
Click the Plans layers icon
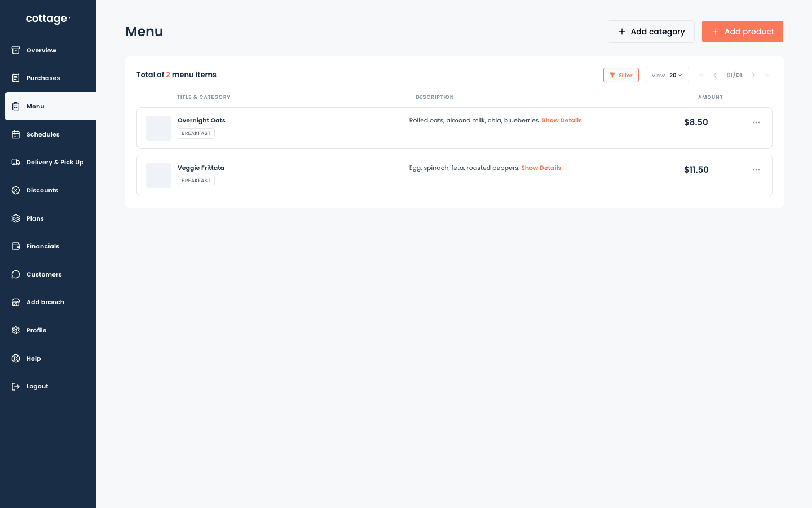16,218
